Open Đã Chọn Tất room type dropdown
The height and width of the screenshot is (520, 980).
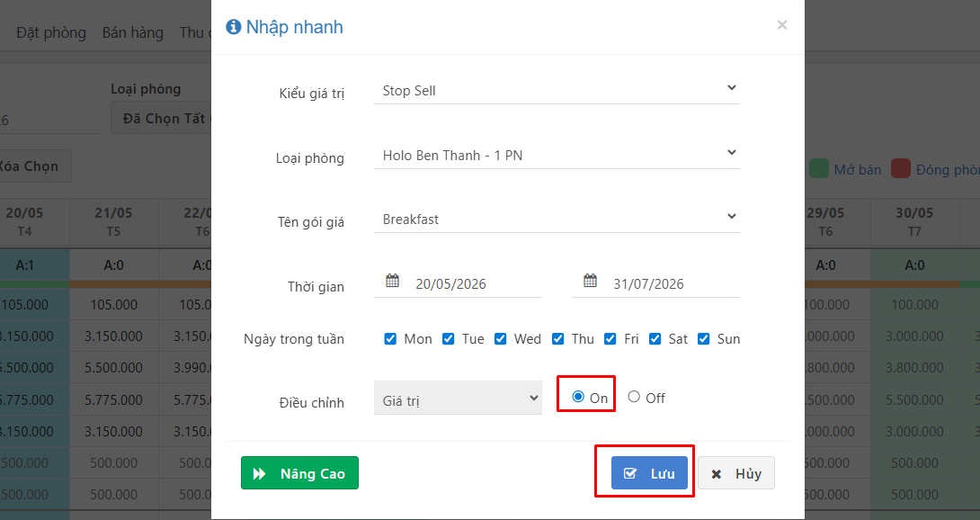click(x=161, y=118)
